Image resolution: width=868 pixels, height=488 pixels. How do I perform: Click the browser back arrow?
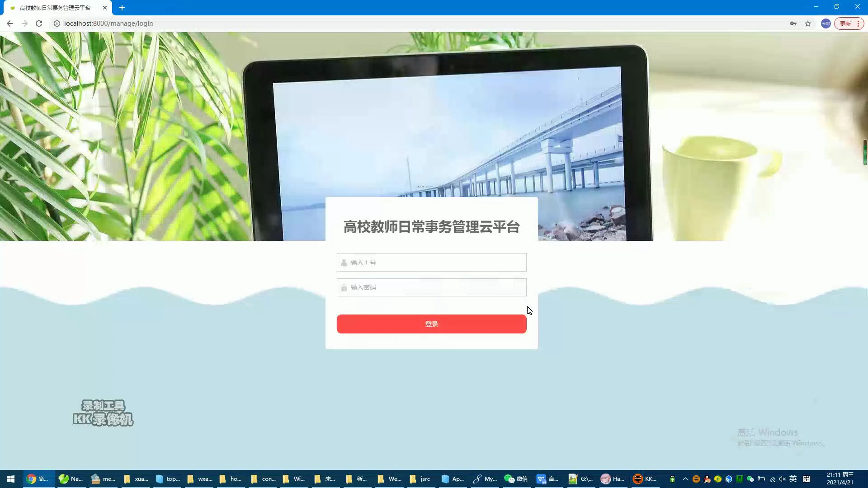pos(10,23)
